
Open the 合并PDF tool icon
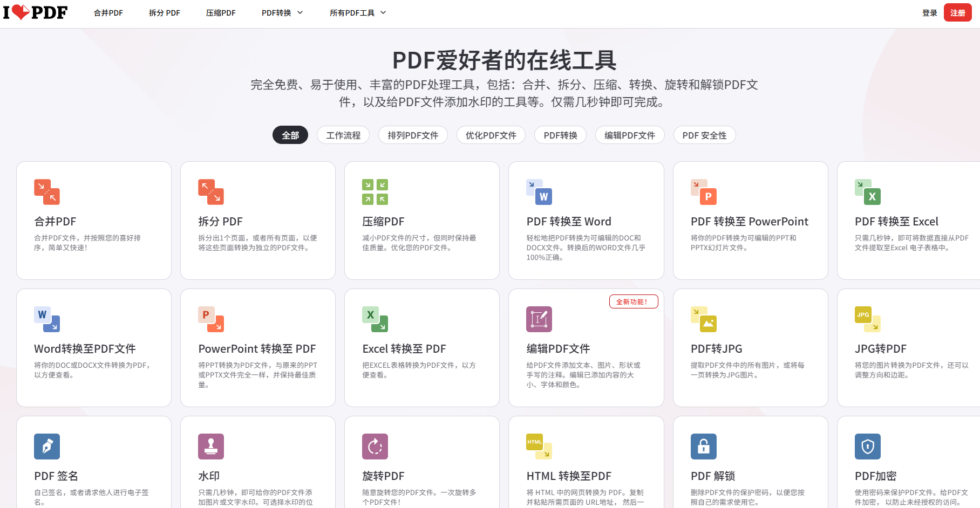[47, 192]
